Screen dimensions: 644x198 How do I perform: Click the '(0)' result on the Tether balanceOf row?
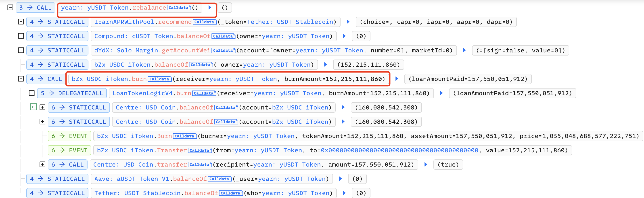tap(361, 193)
